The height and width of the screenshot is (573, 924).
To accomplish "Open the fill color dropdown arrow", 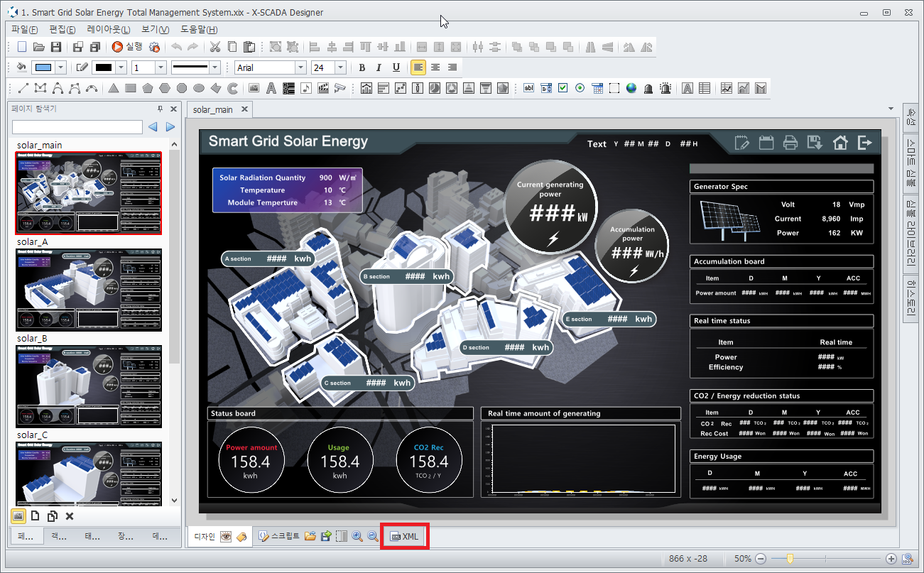I will click(x=60, y=67).
